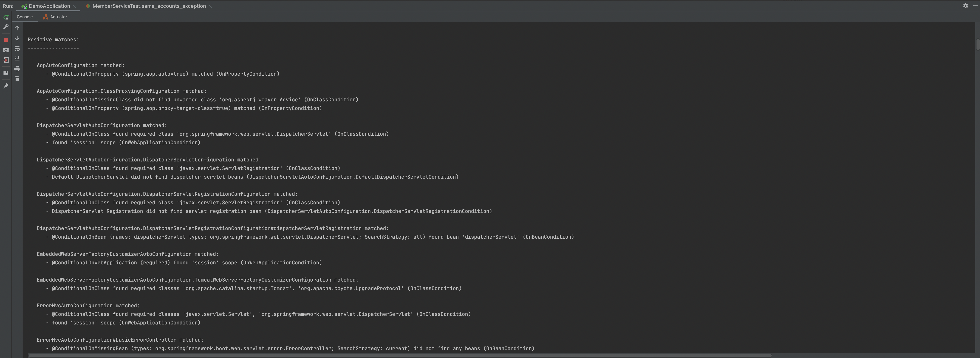This screenshot has width=980, height=358.
Task: Open the MemberServiceTest.same_accounts_exception run tab
Action: 149,6
